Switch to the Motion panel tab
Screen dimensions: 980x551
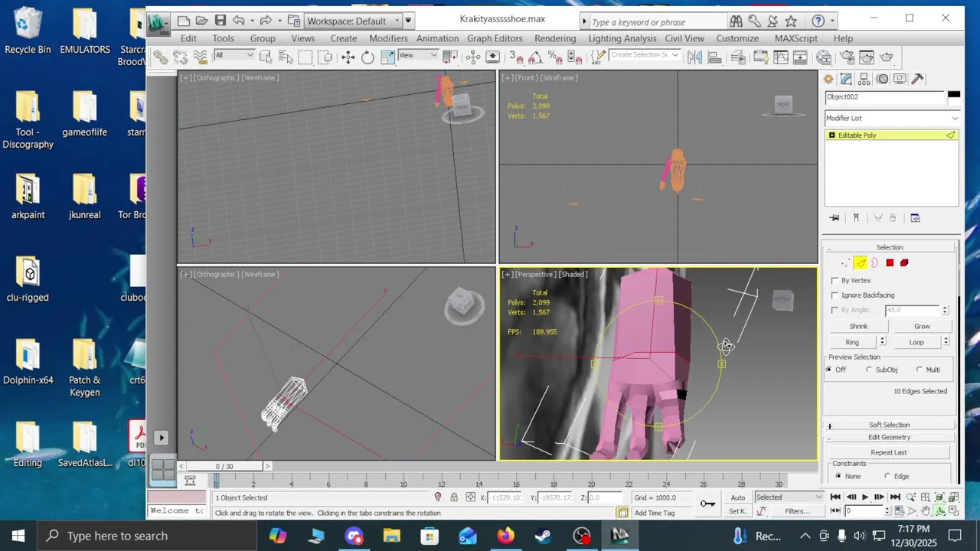click(882, 79)
